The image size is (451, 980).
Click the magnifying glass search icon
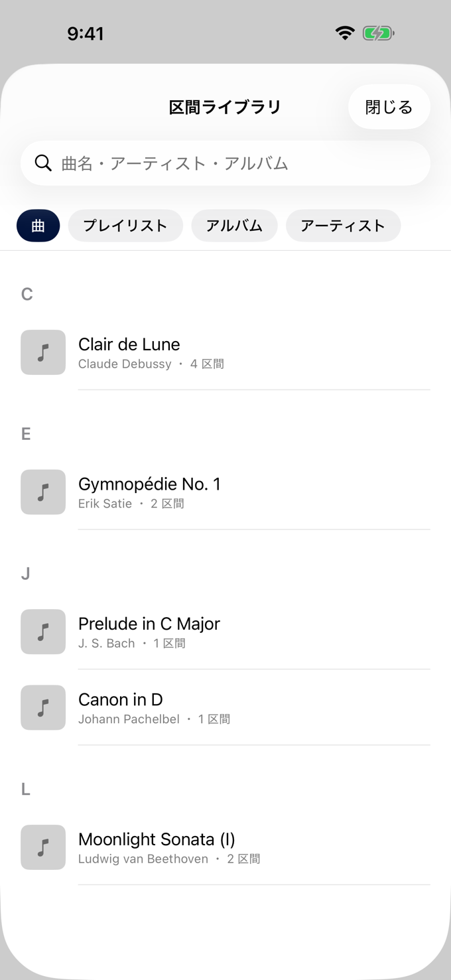point(43,163)
